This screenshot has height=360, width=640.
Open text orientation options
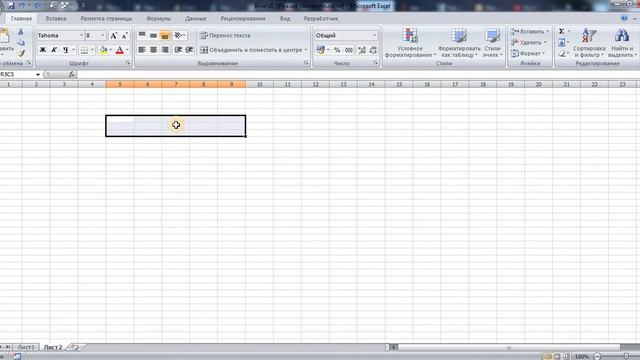click(180, 36)
